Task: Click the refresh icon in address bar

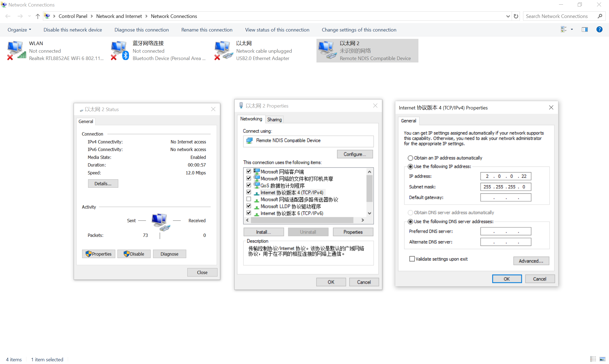Action: pos(516,16)
